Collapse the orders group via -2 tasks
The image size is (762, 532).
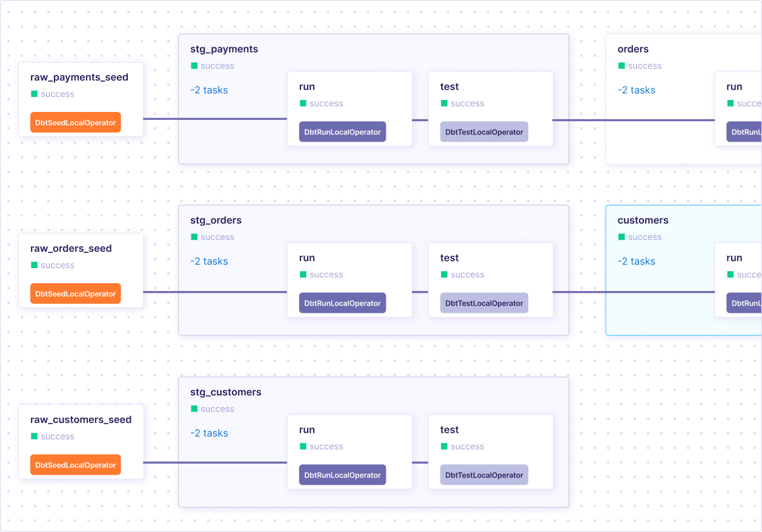coord(636,90)
